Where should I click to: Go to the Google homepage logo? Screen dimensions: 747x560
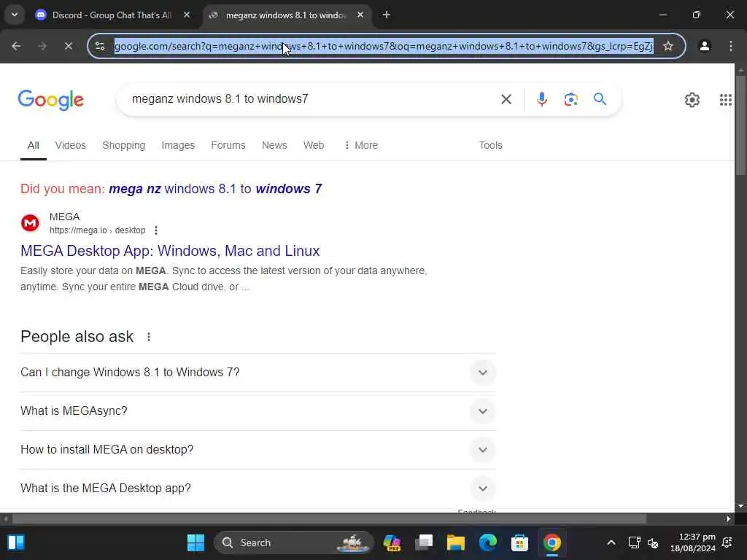point(50,99)
